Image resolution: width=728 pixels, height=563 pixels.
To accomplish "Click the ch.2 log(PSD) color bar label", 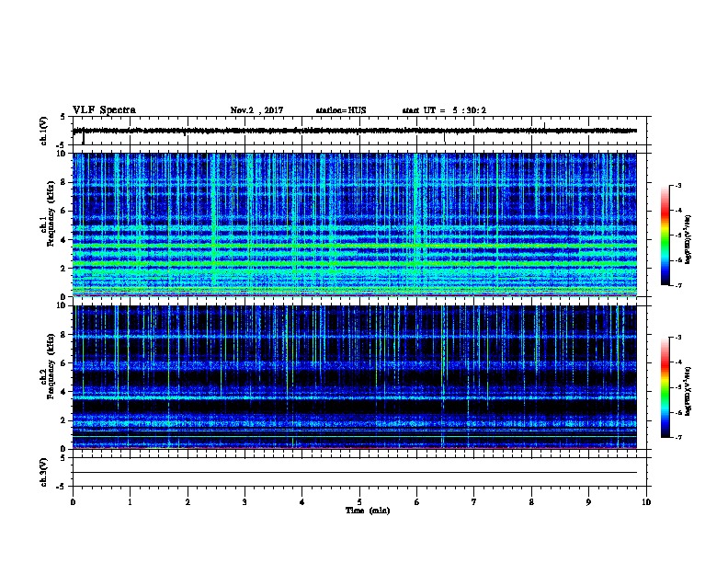I will tap(688, 392).
